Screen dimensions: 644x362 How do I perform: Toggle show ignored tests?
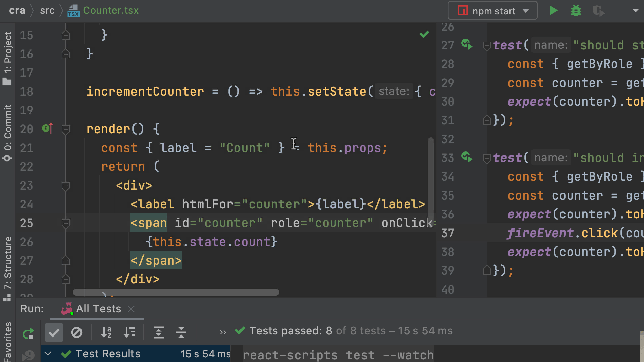tap(76, 332)
